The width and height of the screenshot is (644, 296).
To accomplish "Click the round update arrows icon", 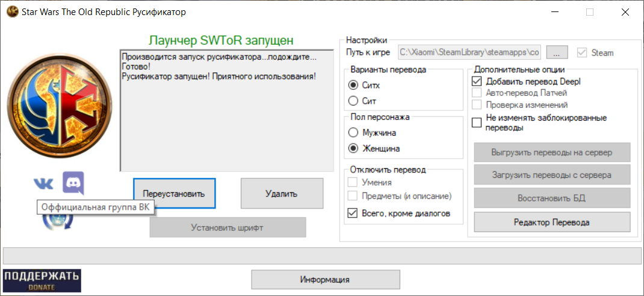I will [x=58, y=221].
